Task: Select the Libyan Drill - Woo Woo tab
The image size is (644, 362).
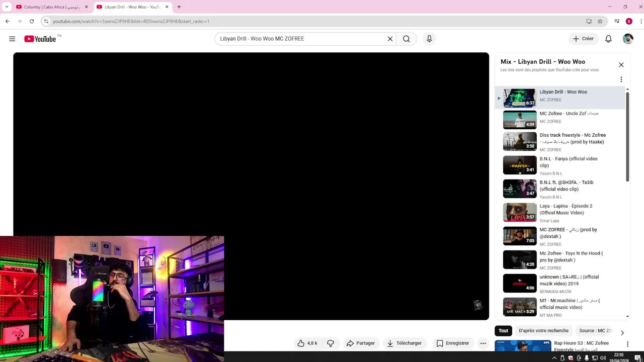Action: pos(132,7)
